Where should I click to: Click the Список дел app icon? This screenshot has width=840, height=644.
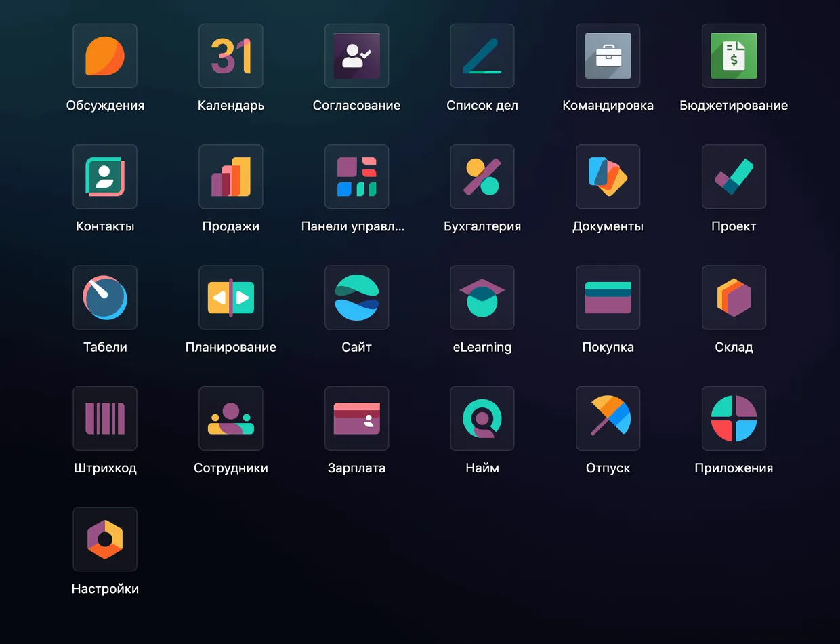tap(482, 56)
